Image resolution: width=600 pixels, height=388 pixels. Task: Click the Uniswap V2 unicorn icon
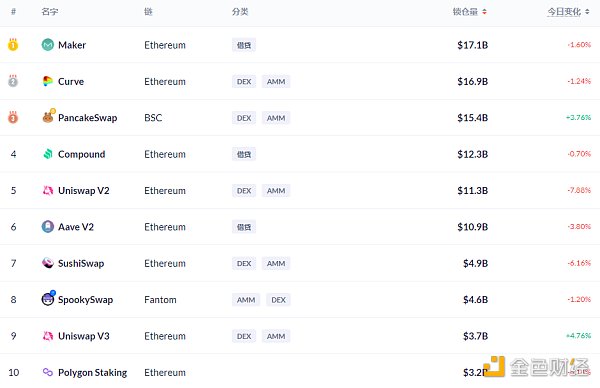47,190
